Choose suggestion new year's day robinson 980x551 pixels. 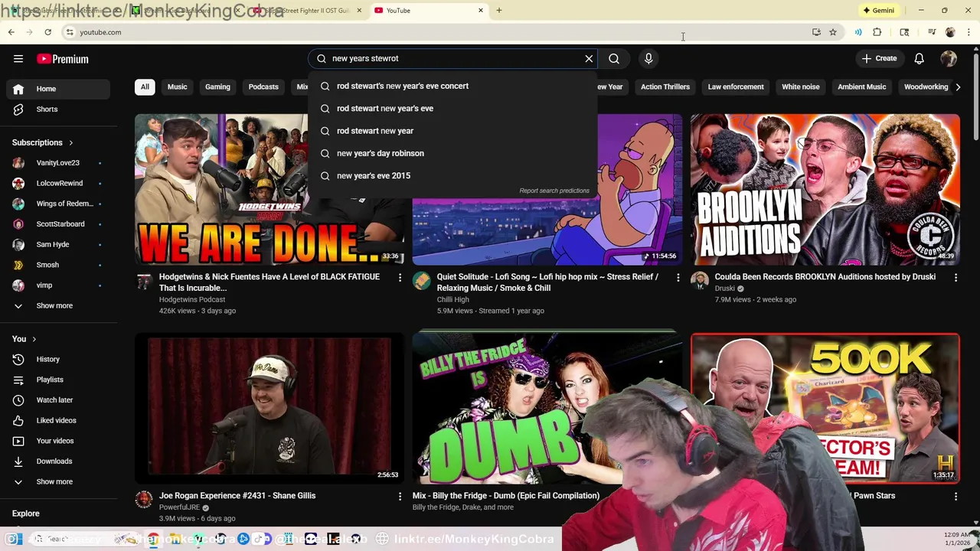(452, 153)
